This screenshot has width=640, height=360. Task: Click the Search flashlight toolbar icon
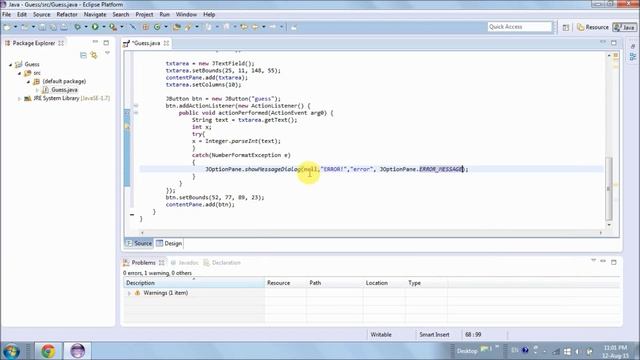[x=188, y=27]
